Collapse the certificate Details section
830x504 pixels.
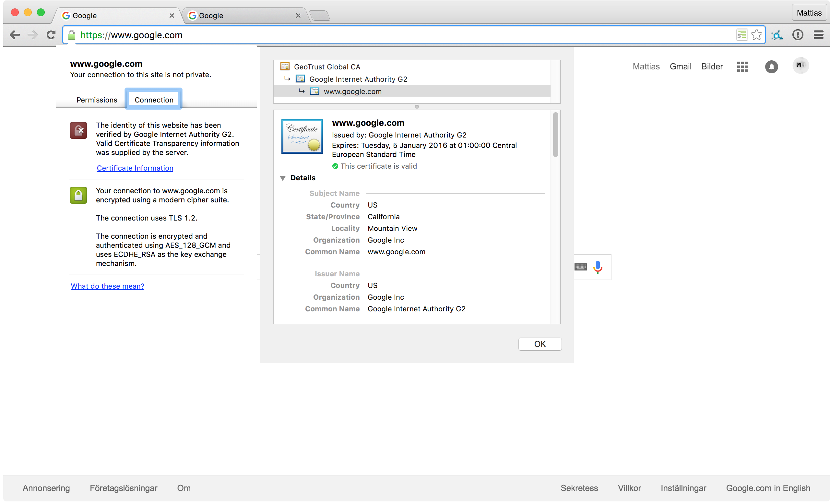pos(283,178)
